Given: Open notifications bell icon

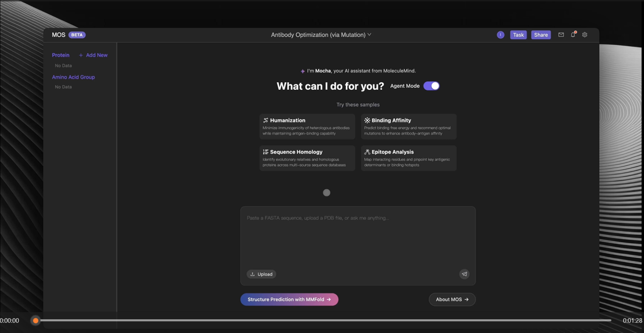Looking at the screenshot, I should point(573,35).
